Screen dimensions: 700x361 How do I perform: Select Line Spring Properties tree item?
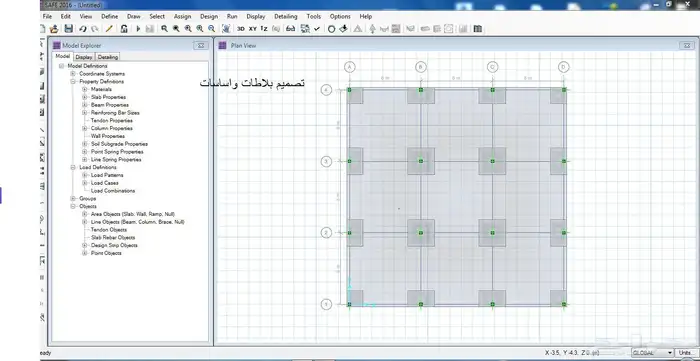[116, 159]
